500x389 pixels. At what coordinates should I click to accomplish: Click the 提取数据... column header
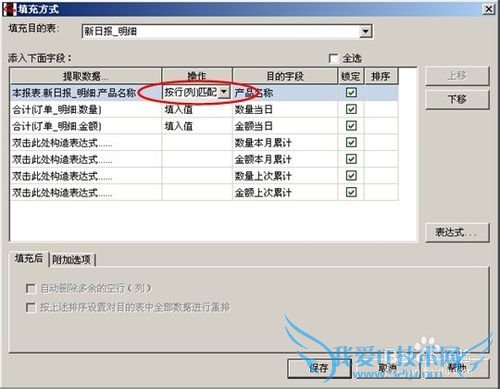coord(86,76)
